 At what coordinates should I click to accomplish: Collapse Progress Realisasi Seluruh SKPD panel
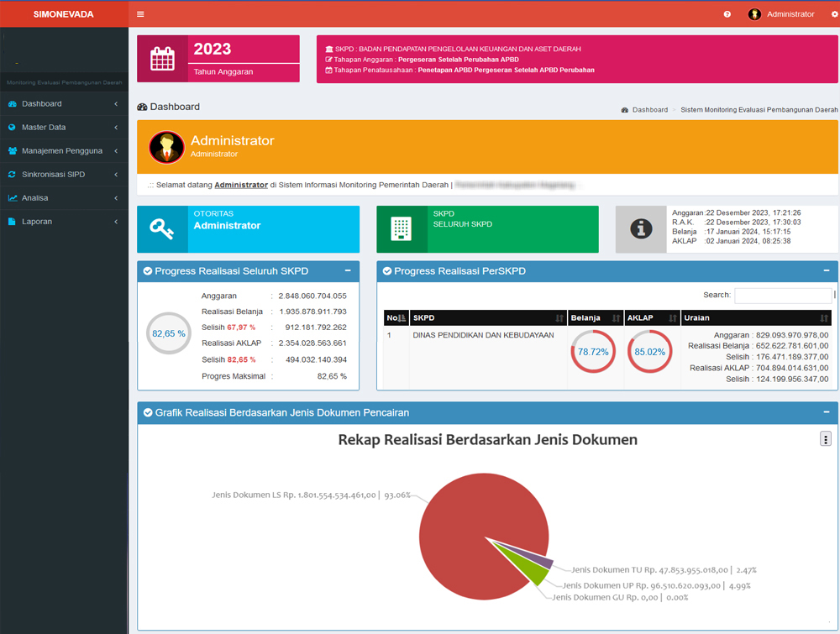tap(348, 271)
